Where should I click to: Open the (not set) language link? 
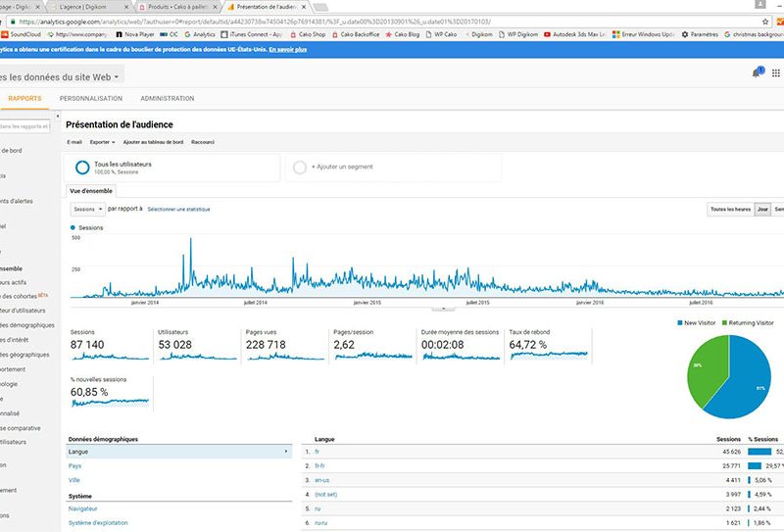tap(326, 495)
